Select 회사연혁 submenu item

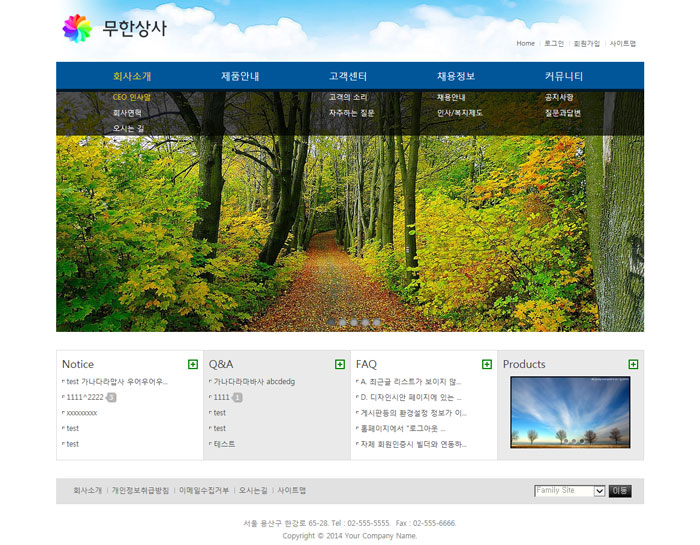pyautogui.click(x=127, y=113)
